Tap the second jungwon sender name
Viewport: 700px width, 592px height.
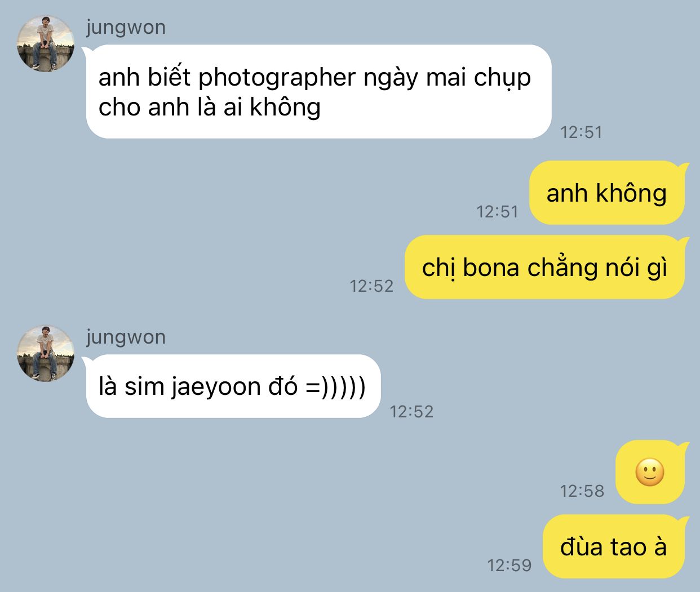click(x=126, y=337)
